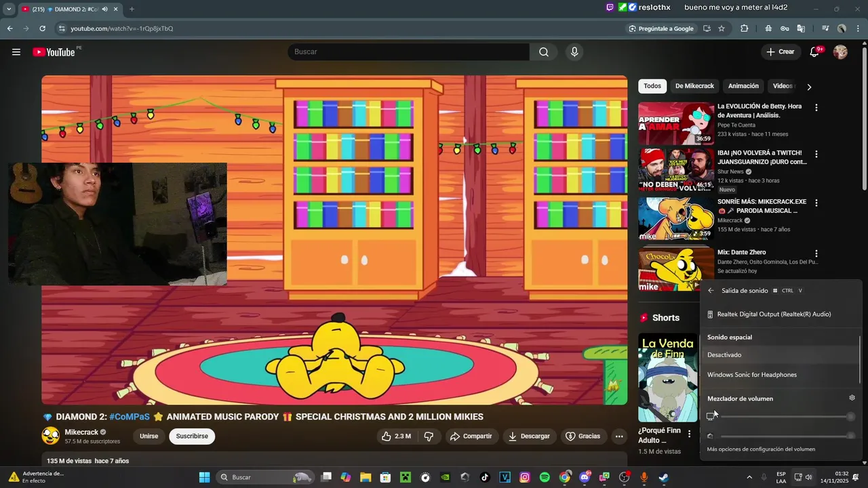Toggle taskbar microphone tray icon

click(764, 477)
